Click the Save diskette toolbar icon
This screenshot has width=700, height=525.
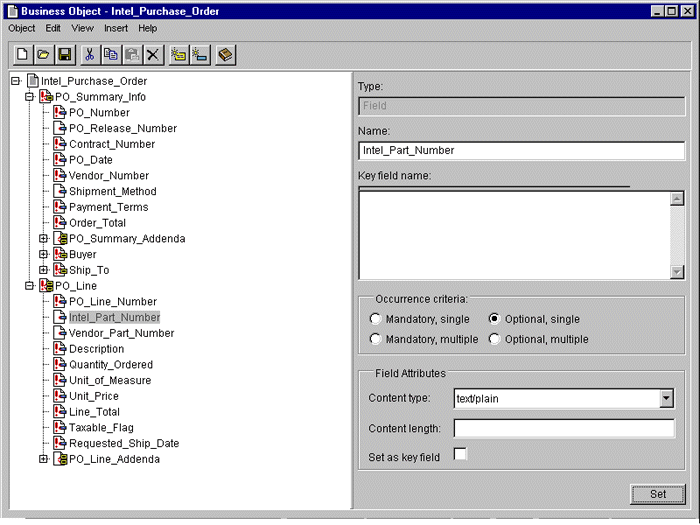coord(65,55)
